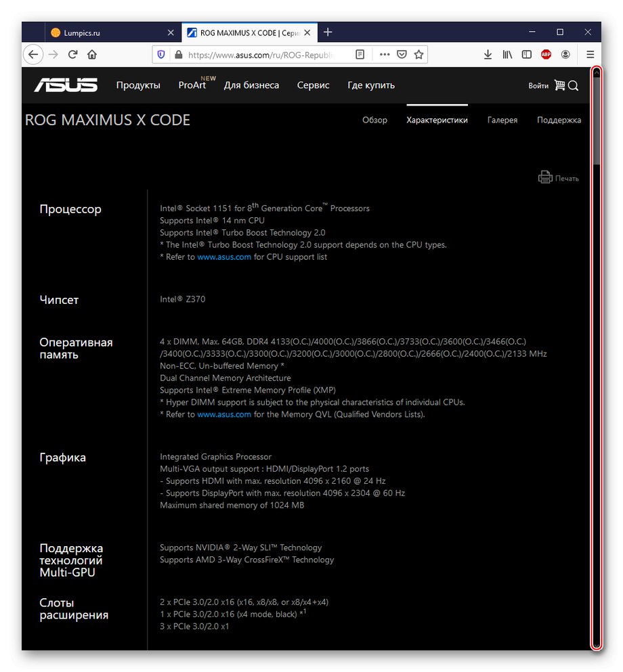623x672 pixels.
Task: Open the www.asus.com CPU support link
Action: pyautogui.click(x=224, y=256)
